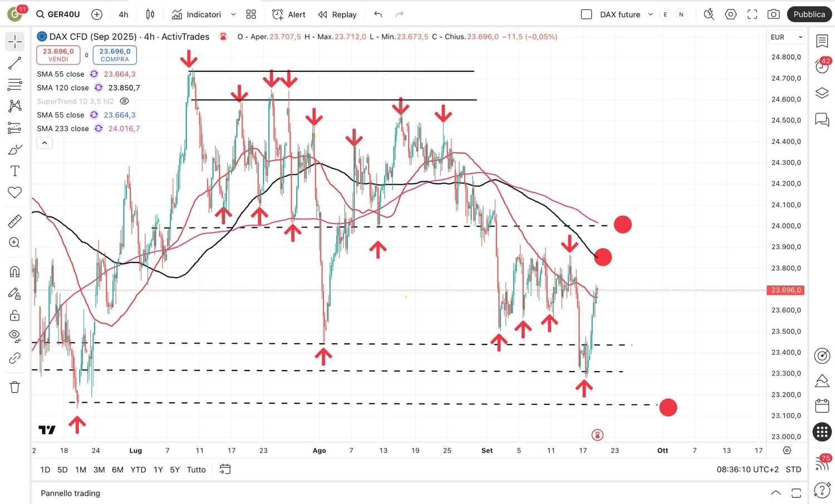The height and width of the screenshot is (504, 835).
Task: Select the crosshair cursor tool
Action: pos(15,41)
